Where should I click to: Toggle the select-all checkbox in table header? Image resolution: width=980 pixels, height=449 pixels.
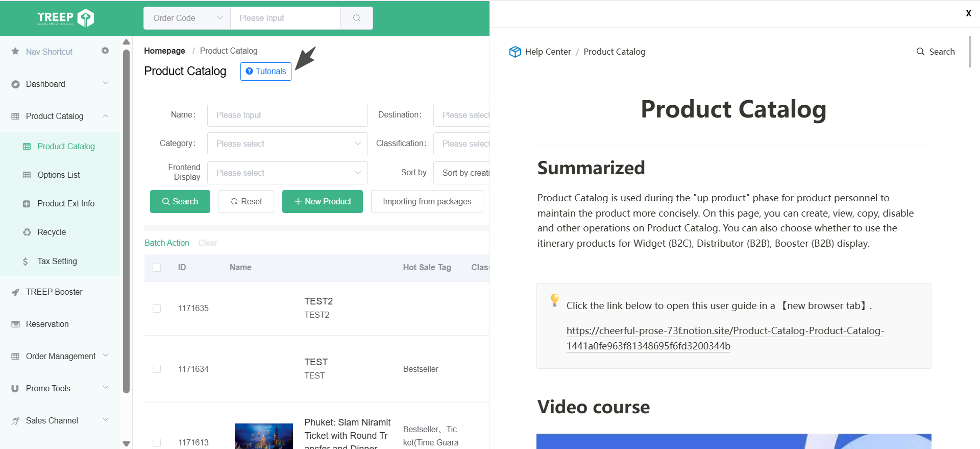coord(157,268)
